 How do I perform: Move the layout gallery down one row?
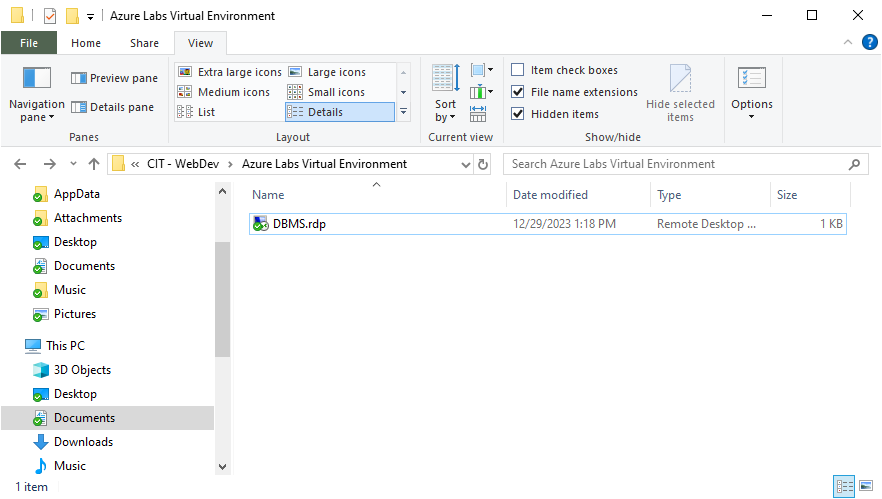pos(403,92)
